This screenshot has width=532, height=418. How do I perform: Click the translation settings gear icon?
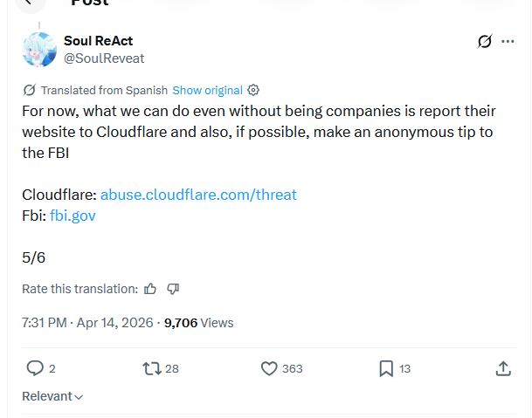tap(253, 90)
